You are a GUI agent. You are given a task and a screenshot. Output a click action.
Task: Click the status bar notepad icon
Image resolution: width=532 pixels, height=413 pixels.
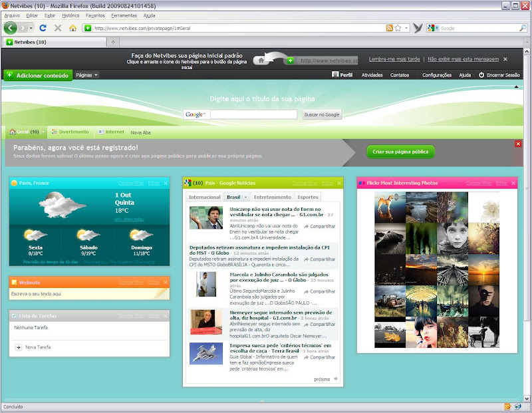(507, 406)
